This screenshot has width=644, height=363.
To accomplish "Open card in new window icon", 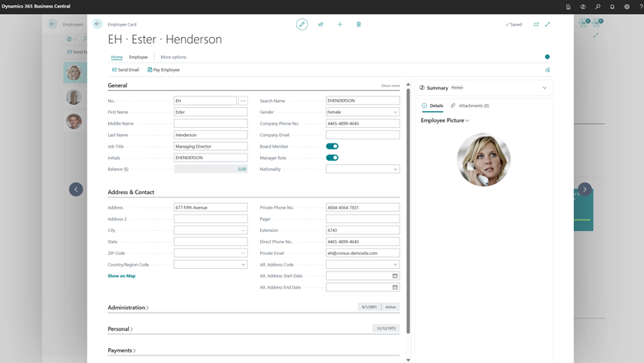I will pyautogui.click(x=536, y=24).
